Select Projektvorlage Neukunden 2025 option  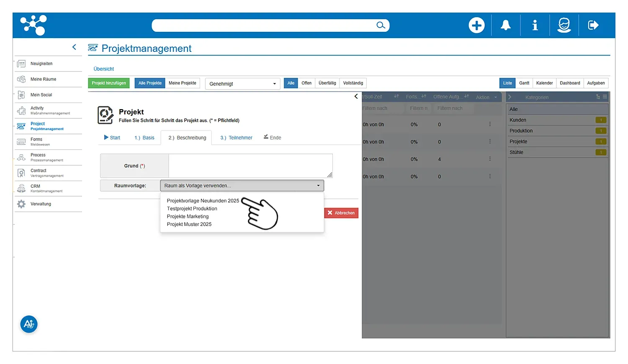point(203,201)
